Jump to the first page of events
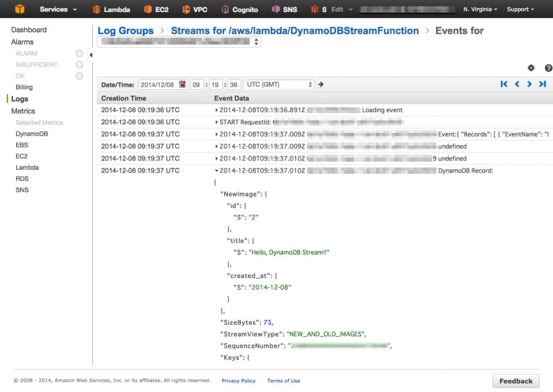The height and width of the screenshot is (392, 553). point(504,84)
